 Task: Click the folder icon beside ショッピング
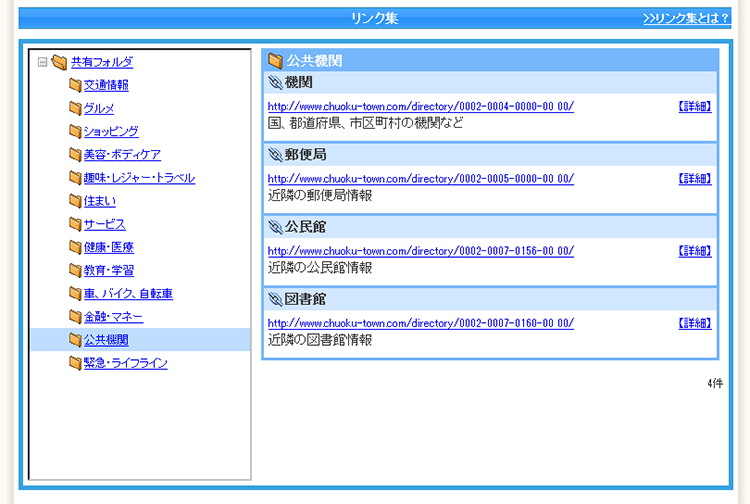pyautogui.click(x=75, y=131)
